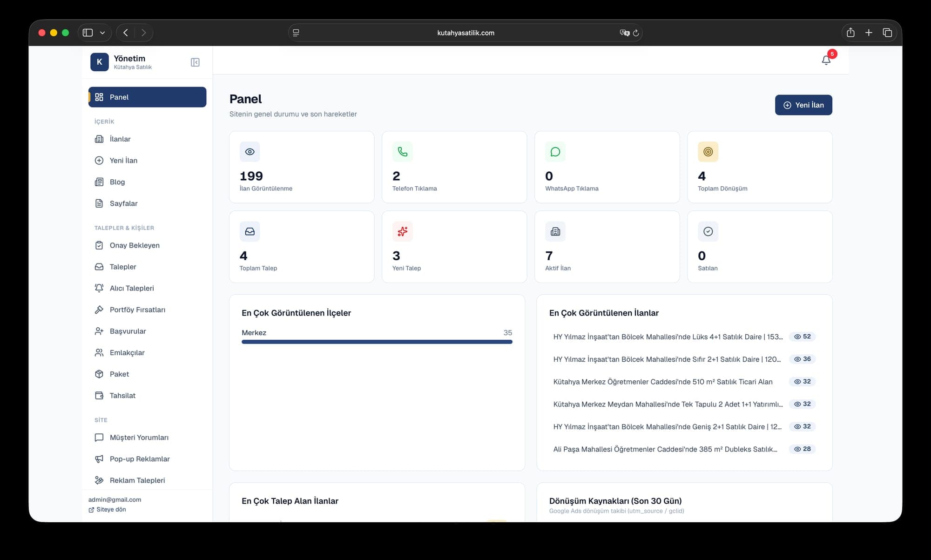Open Emlakçılar in the sidebar
The width and height of the screenshot is (931, 560).
147,352
